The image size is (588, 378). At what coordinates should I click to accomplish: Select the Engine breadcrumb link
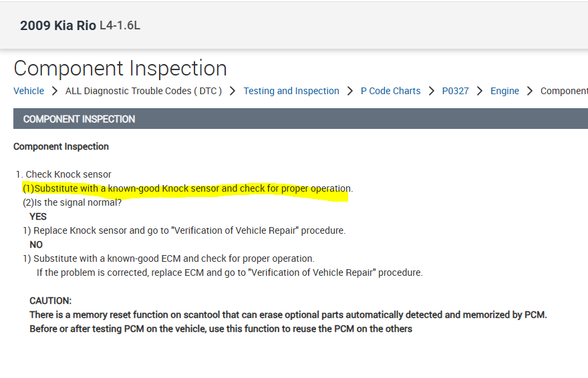(504, 91)
